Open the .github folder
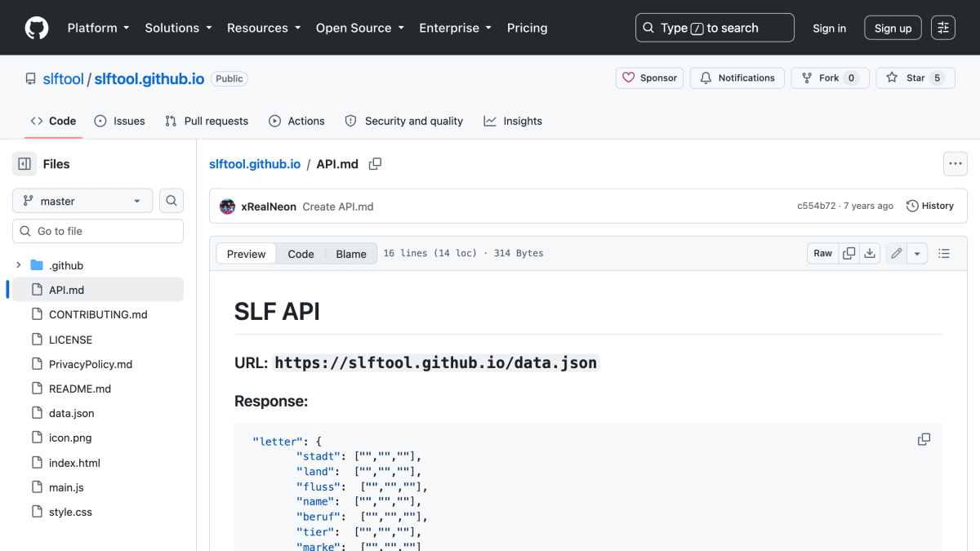This screenshot has height=551, width=980. pos(66,265)
